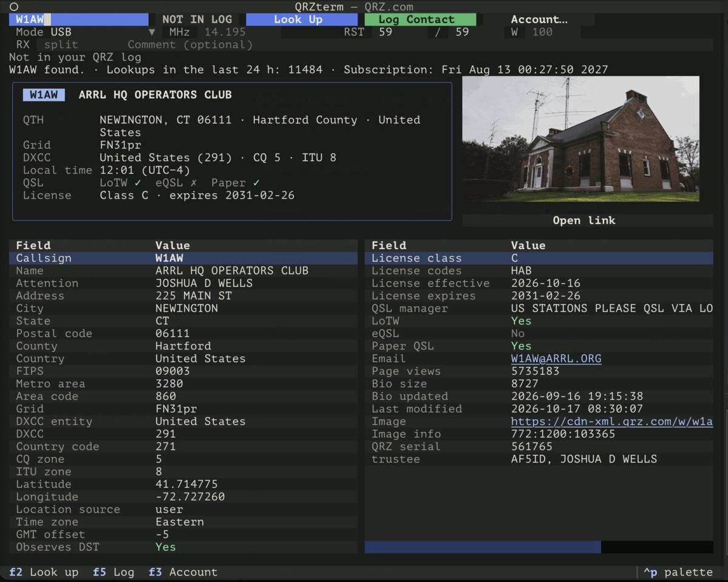Select the Attention row JOSHUA D WELLS
This screenshot has height=582, width=728.
coord(183,283)
